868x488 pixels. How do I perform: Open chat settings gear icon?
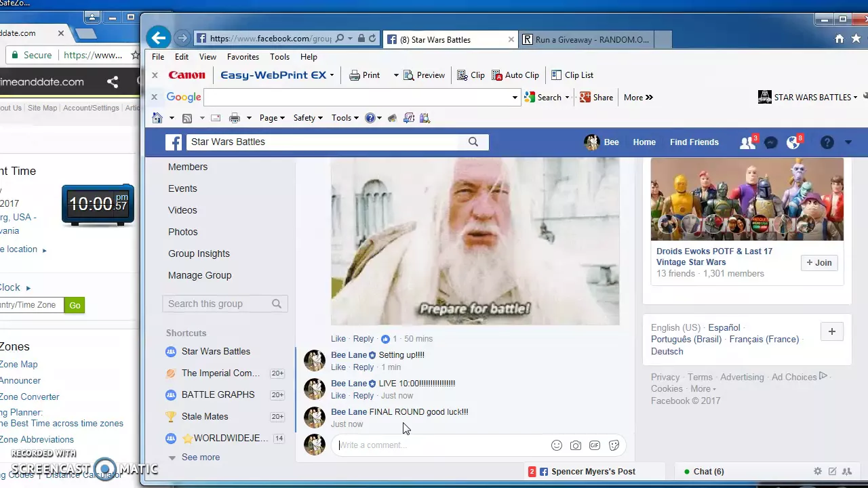click(x=818, y=472)
